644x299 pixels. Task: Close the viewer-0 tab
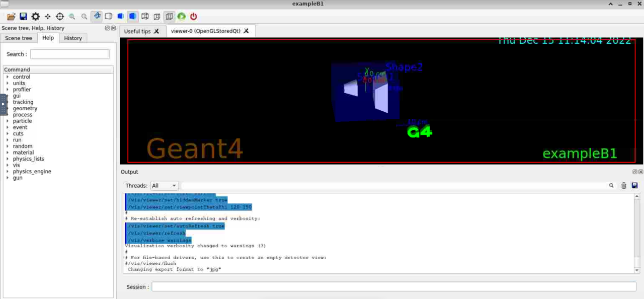(x=246, y=31)
